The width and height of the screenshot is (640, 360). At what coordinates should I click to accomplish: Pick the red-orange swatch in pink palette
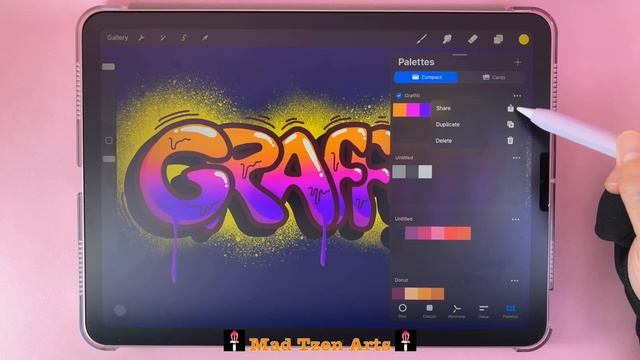tap(464, 233)
